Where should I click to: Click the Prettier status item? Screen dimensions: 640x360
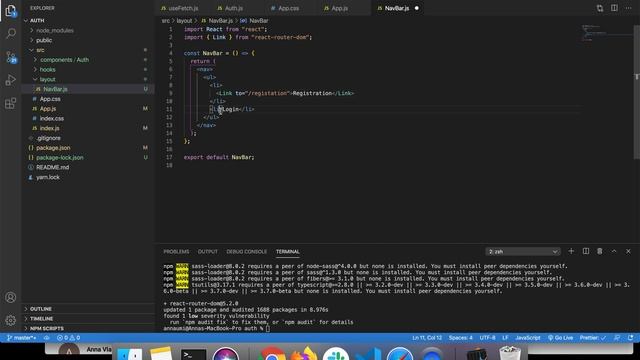click(593, 338)
